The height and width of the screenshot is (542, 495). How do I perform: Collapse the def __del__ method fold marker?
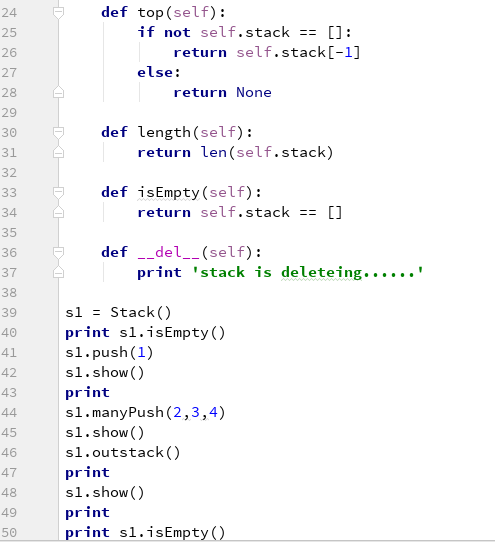58,252
